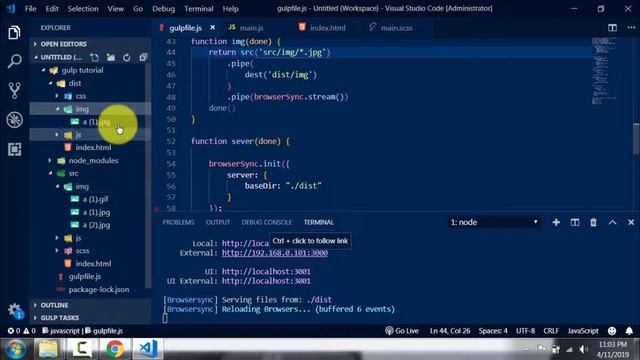
Task: Click the code minimap
Action: point(604,70)
